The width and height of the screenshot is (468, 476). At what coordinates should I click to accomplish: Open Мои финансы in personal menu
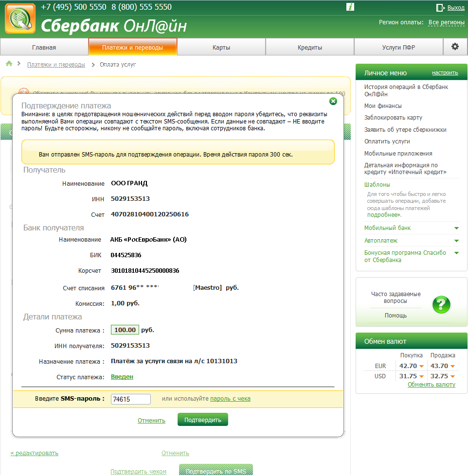(383, 106)
